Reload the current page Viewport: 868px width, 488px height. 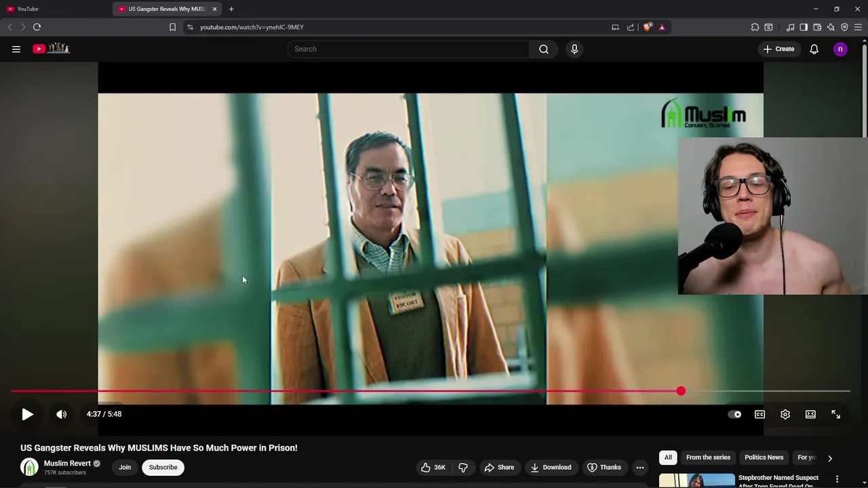point(37,27)
